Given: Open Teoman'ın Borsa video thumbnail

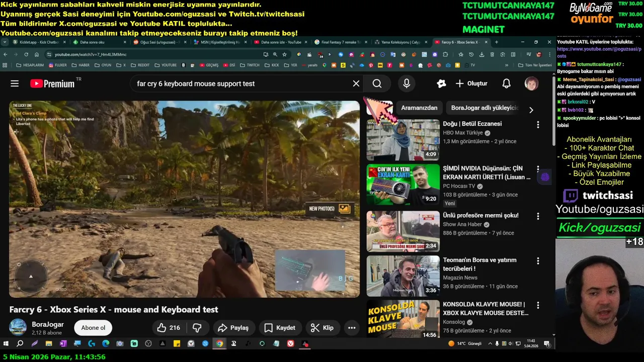Looking at the screenshot, I should click(403, 276).
